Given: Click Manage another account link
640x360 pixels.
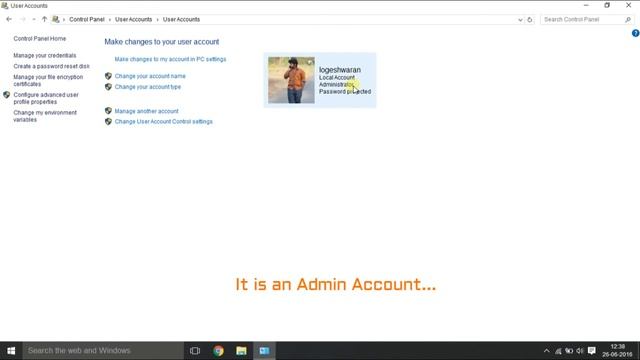Looking at the screenshot, I should pyautogui.click(x=146, y=111).
